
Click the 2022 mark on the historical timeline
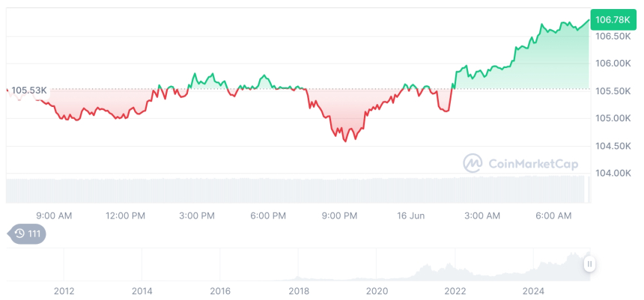point(455,290)
